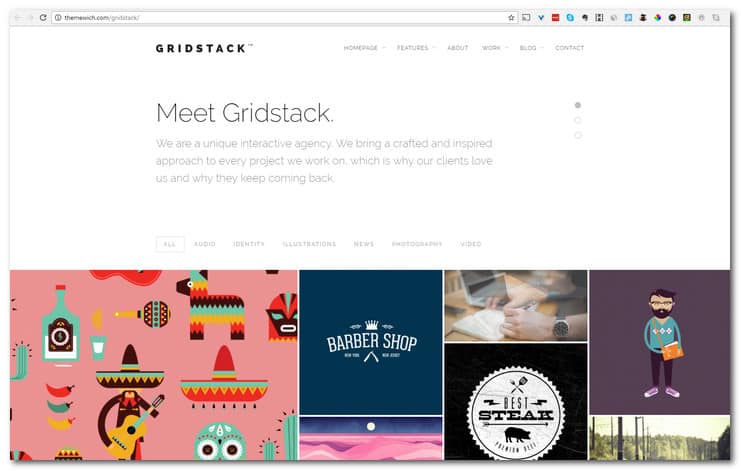741x471 pixels.
Task: Open the Barber Shop portfolio thumbnail
Action: tap(371, 342)
